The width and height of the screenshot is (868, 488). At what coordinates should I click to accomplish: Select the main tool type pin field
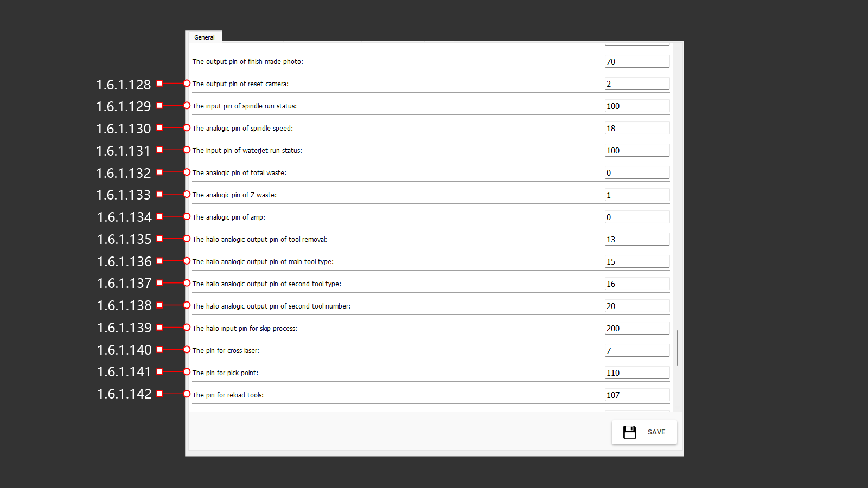637,262
